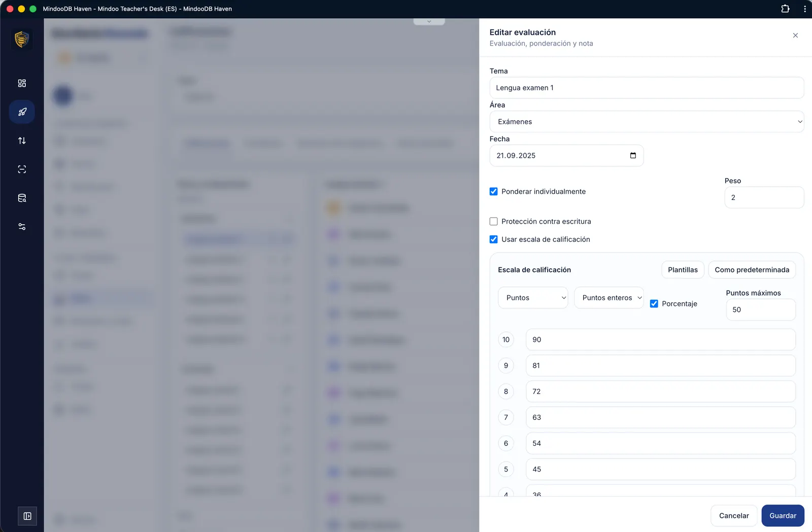
Task: Click the scan frame icon in sidebar
Action: pos(22,169)
